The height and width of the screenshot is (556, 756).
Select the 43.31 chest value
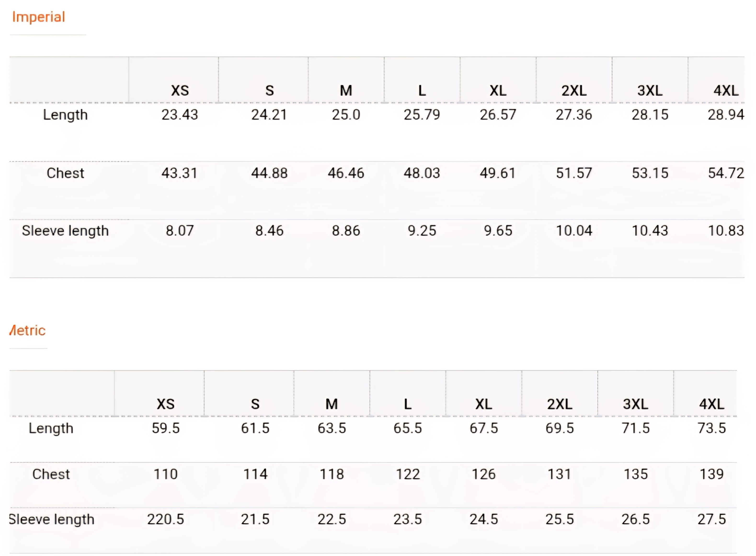[x=179, y=173]
